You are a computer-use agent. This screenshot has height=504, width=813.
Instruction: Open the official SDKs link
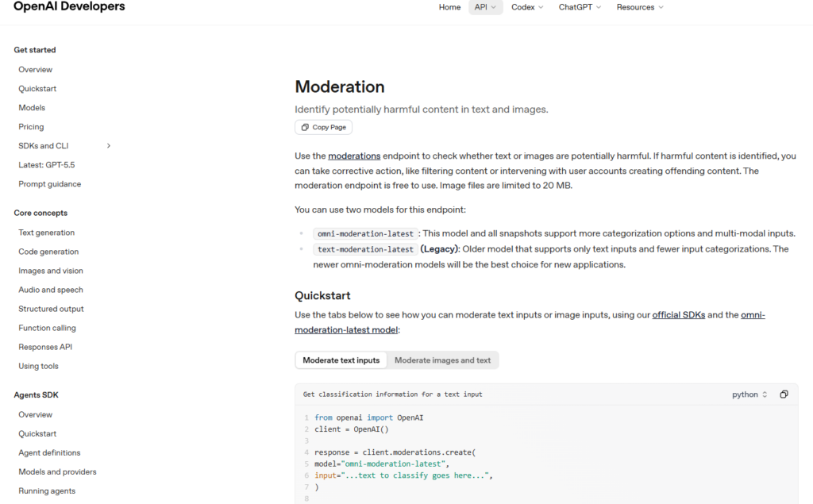pyautogui.click(x=678, y=315)
